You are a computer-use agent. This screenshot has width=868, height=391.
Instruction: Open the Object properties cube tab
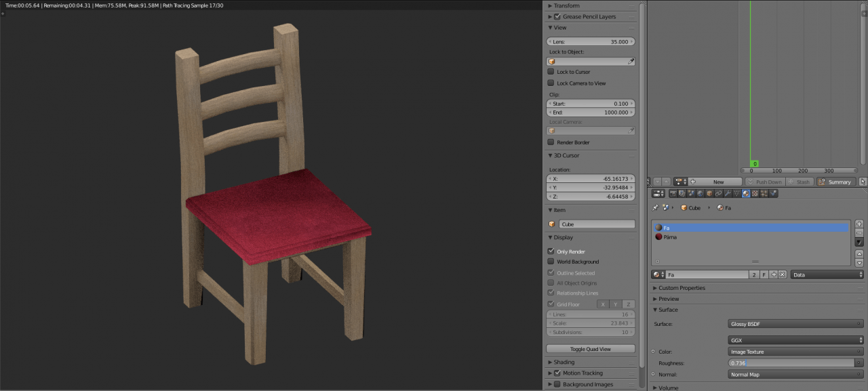[x=709, y=194]
